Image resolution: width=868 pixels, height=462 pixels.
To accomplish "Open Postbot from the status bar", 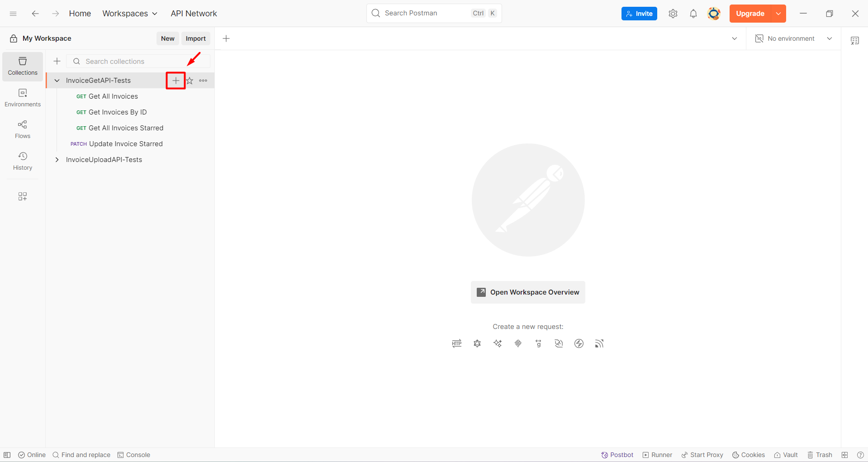I will point(617,455).
